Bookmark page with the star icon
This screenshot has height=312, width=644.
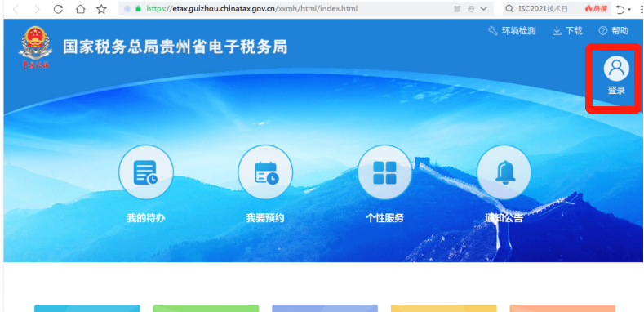pyautogui.click(x=101, y=9)
